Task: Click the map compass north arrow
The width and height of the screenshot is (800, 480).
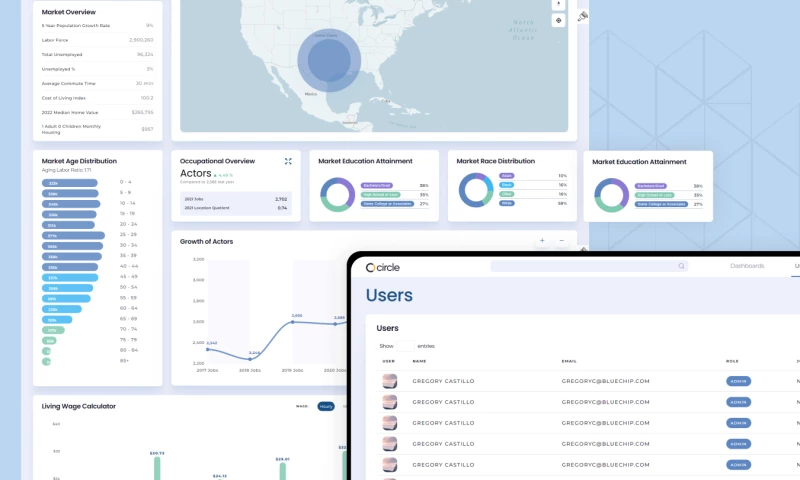Action: (558, 4)
